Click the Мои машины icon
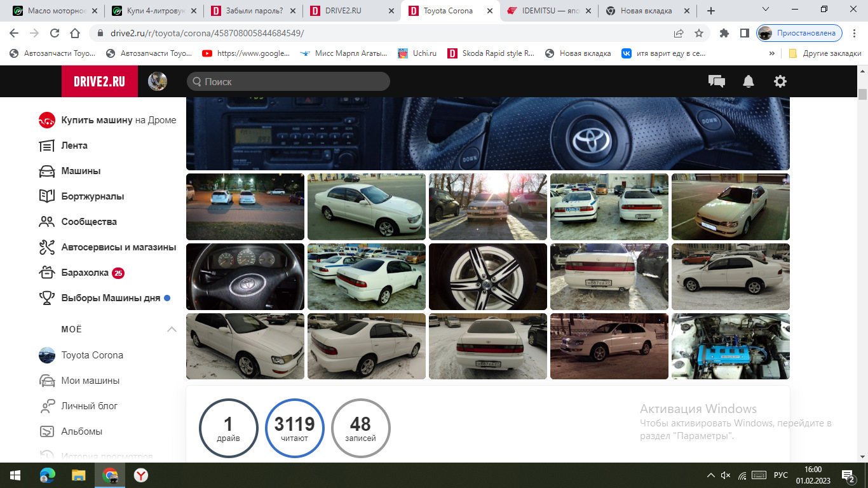868x488 pixels. coord(46,381)
